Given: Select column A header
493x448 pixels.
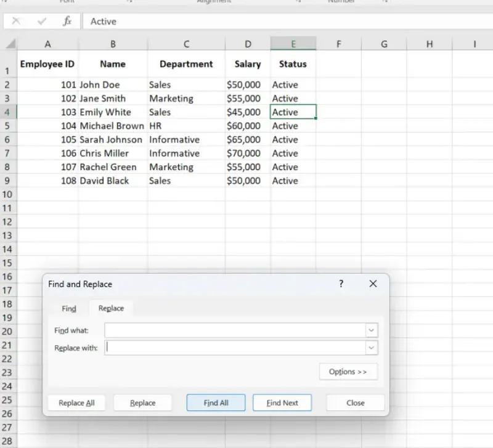Looking at the screenshot, I should click(47, 44).
